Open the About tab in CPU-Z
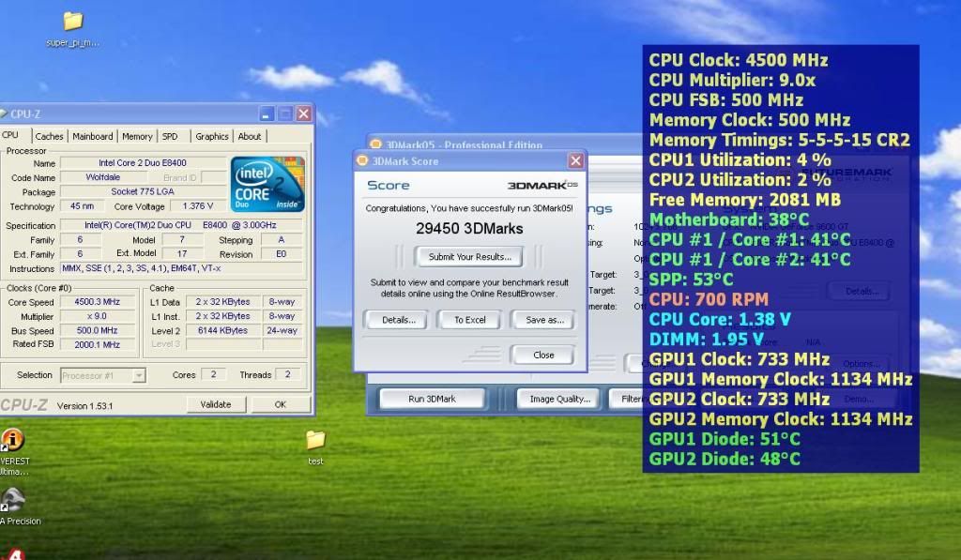Viewport: 961px width, 560px height. click(250, 137)
